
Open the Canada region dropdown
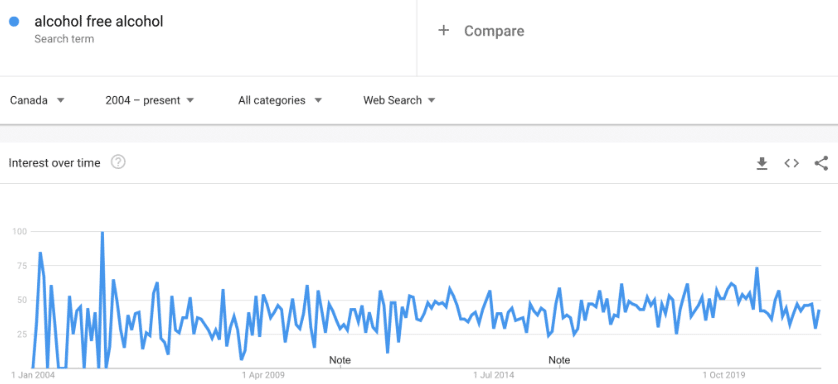(37, 100)
